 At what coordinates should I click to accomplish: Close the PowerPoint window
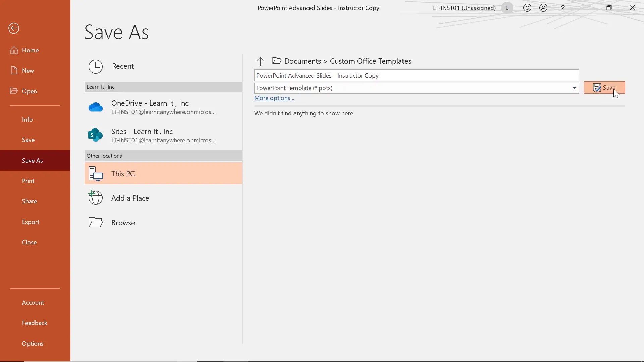[632, 8]
